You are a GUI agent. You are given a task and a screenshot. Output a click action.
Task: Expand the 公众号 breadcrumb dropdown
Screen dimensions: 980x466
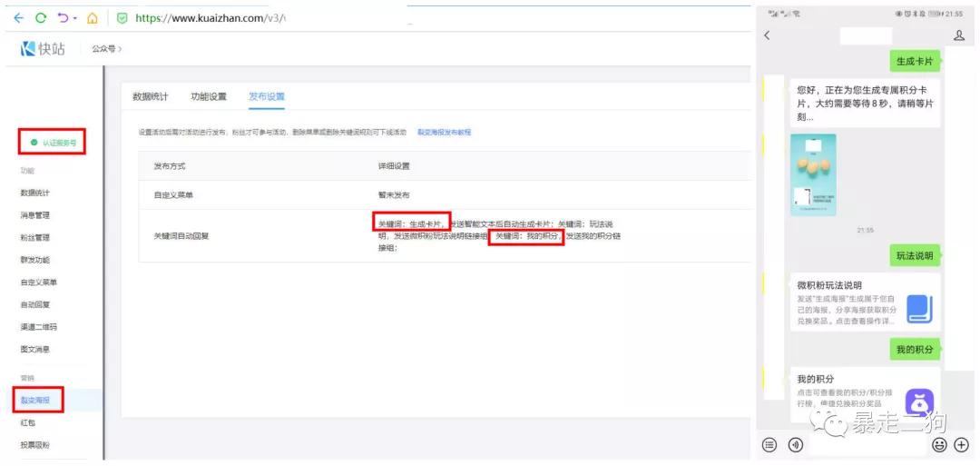[x=107, y=49]
